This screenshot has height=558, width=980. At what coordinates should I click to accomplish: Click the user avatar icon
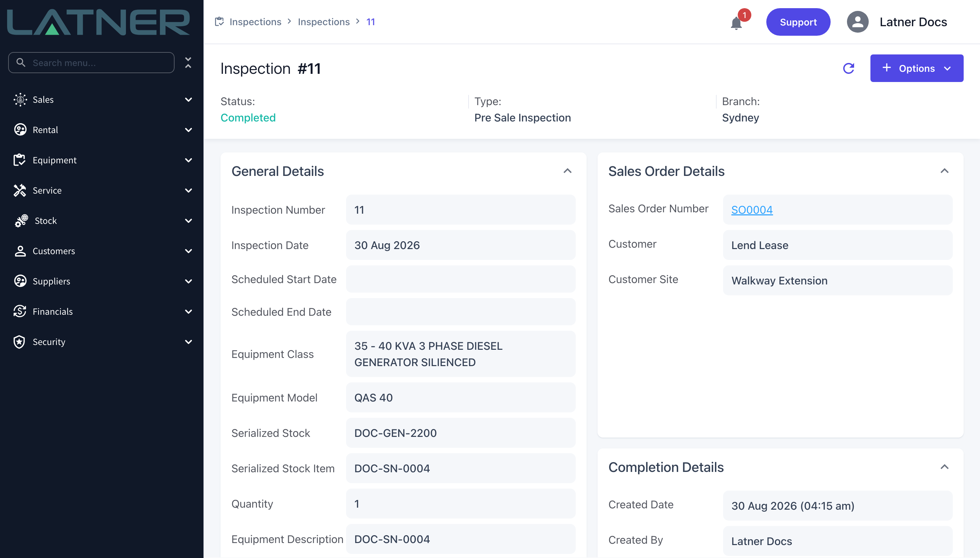(x=857, y=22)
